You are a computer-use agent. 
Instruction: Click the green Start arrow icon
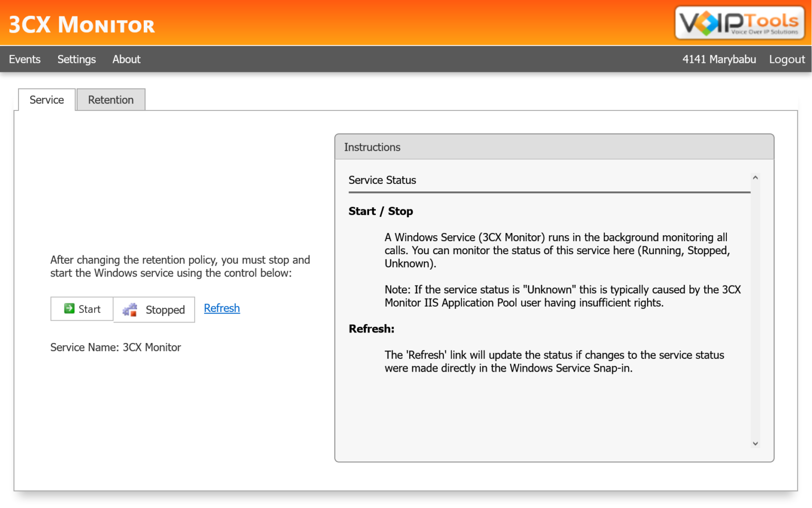click(69, 308)
